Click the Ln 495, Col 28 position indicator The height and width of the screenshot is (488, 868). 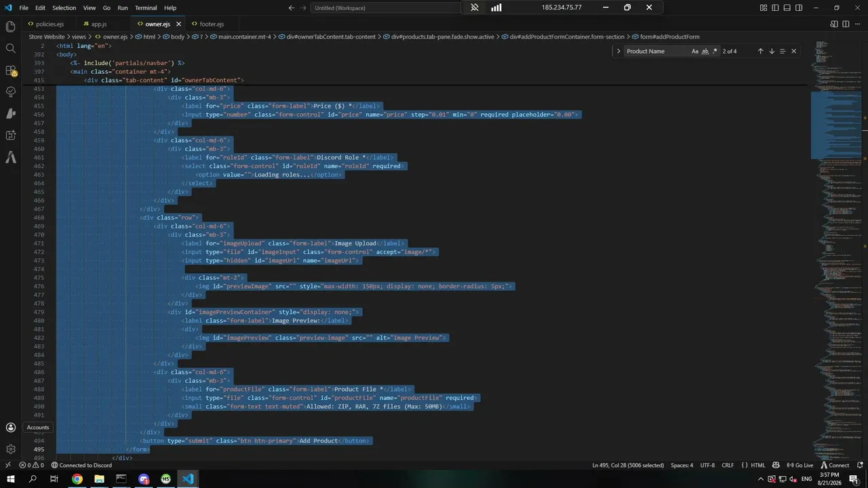point(628,465)
